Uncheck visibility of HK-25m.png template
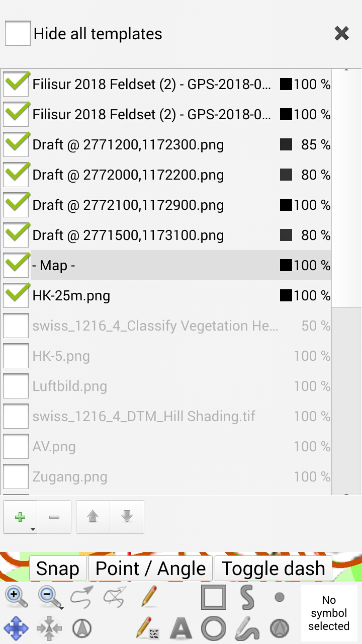The width and height of the screenshot is (362, 644). point(16,295)
